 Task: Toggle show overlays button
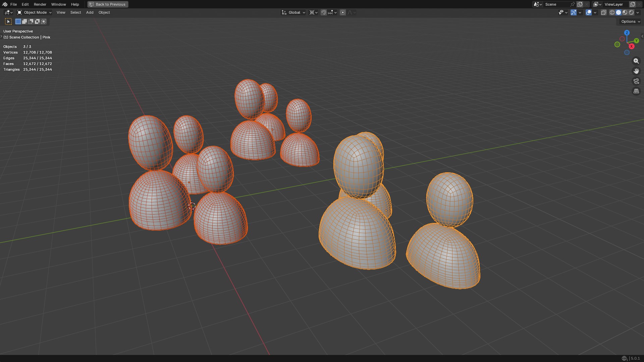589,12
